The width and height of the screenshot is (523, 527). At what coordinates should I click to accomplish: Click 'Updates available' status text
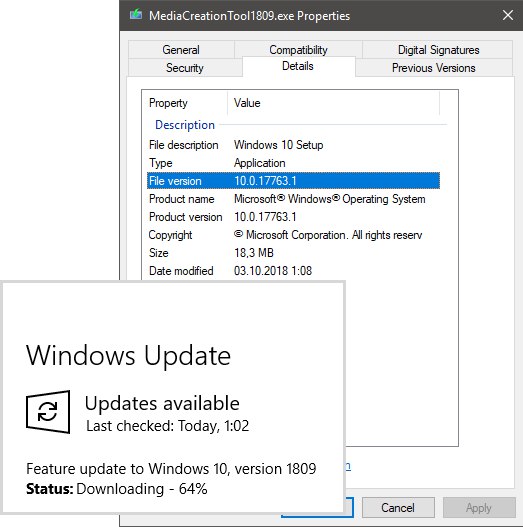(162, 403)
